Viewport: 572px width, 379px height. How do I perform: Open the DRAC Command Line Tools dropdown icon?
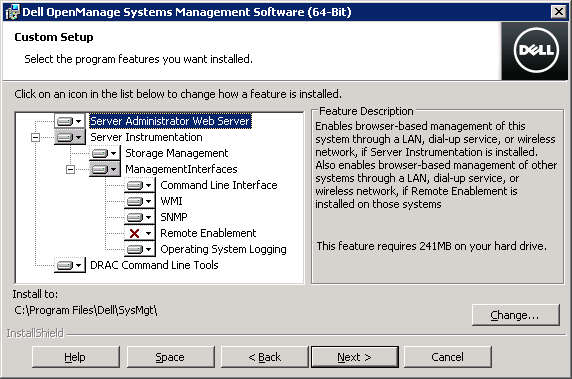pyautogui.click(x=70, y=265)
